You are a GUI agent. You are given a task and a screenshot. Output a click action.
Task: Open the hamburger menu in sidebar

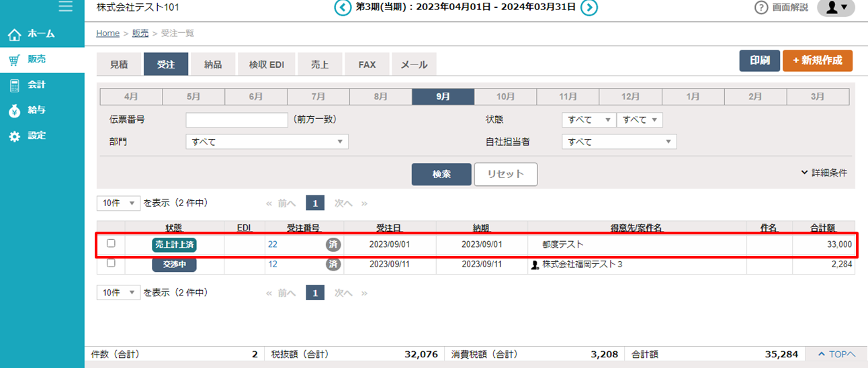(65, 7)
